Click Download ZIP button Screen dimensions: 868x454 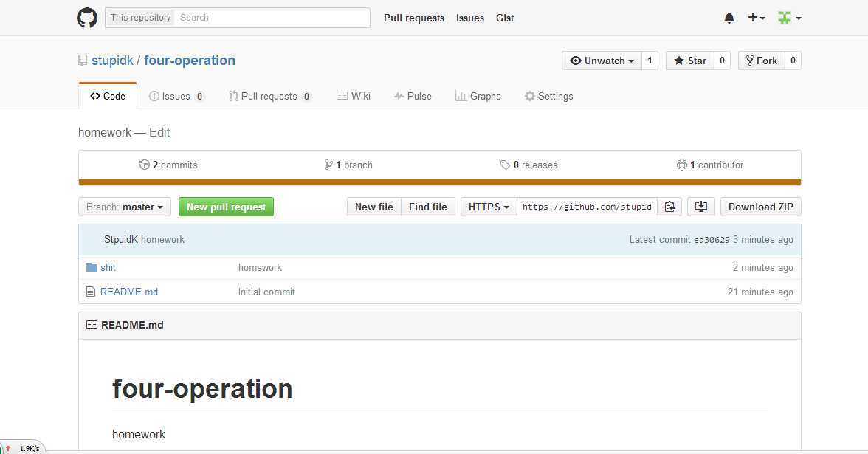760,207
